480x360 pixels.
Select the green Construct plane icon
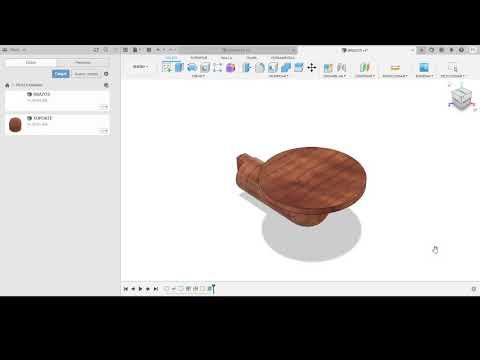[365, 68]
